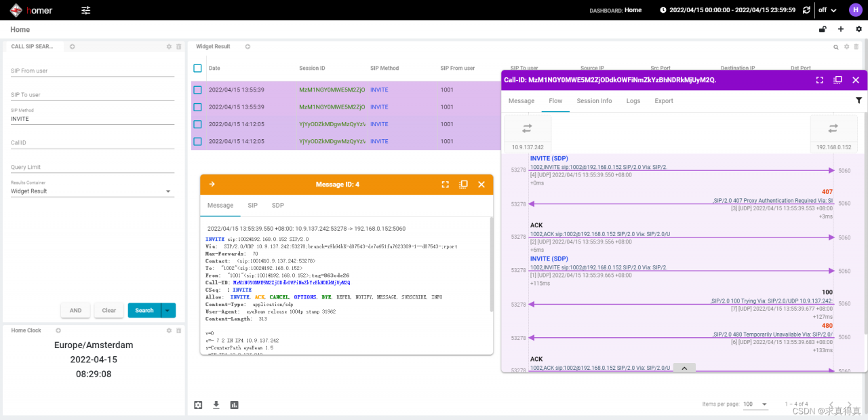Open Widget Result panel settings gear
Screen dimensions: 868x420
tap(846, 47)
